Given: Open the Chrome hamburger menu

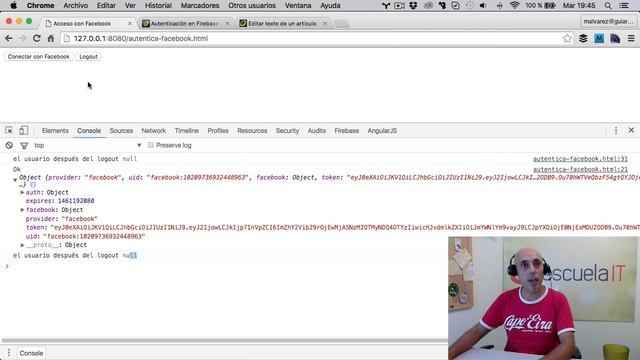Looking at the screenshot, I should [x=631, y=38].
